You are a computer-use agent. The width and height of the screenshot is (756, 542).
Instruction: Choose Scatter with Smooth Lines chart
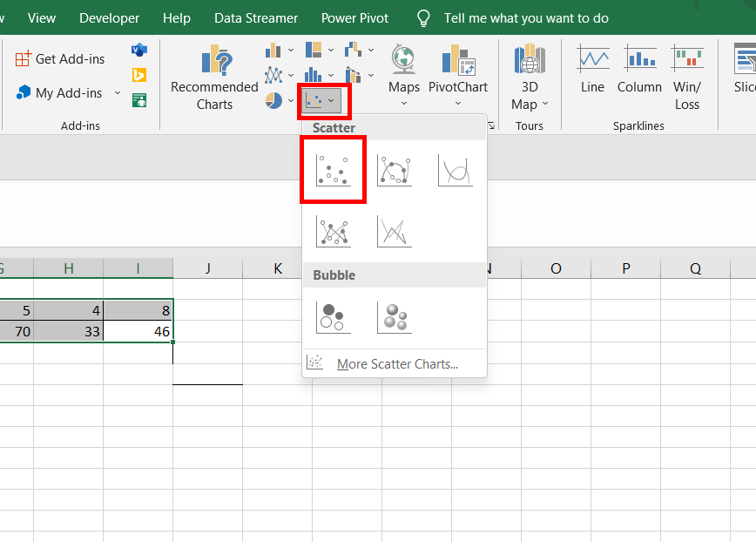(456, 170)
